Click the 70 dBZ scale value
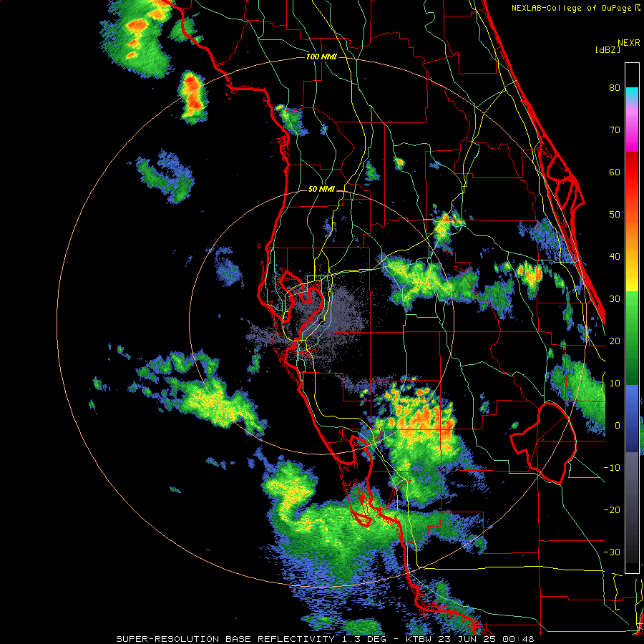The width and height of the screenshot is (644, 644). click(x=615, y=130)
